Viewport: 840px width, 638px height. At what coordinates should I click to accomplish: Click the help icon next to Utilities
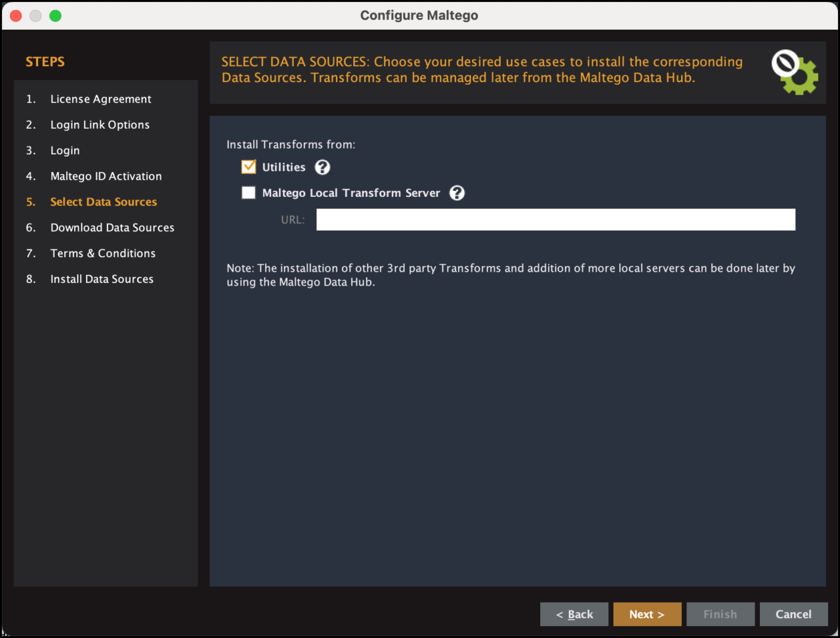click(322, 167)
